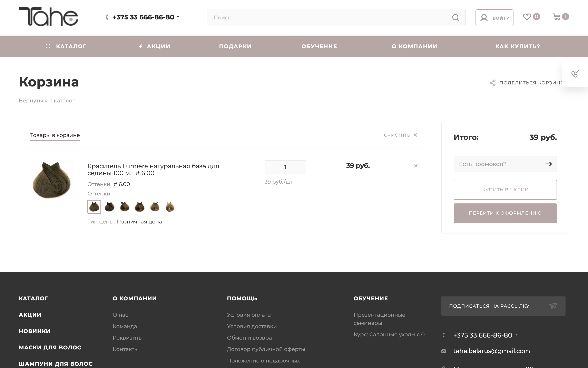
Task: Open footer Контакты link
Action: pos(126,349)
